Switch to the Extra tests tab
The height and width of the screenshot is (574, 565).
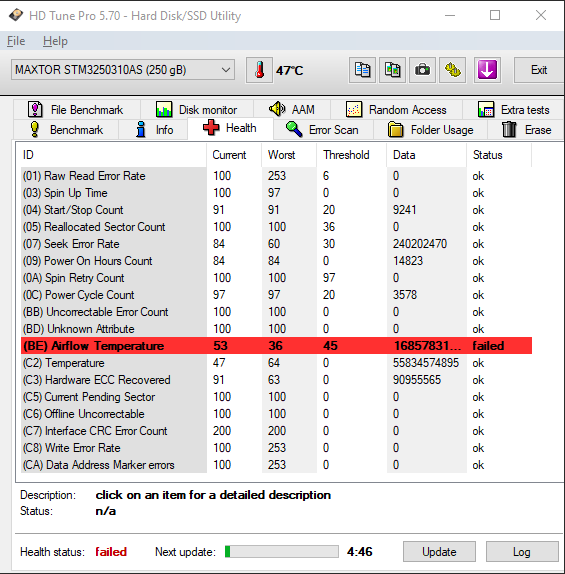coord(513,109)
